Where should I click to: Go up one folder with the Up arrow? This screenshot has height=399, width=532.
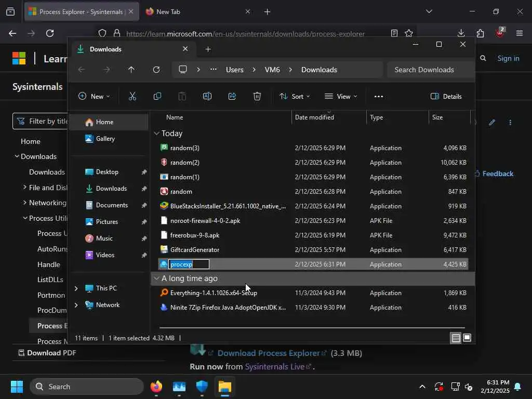131,70
